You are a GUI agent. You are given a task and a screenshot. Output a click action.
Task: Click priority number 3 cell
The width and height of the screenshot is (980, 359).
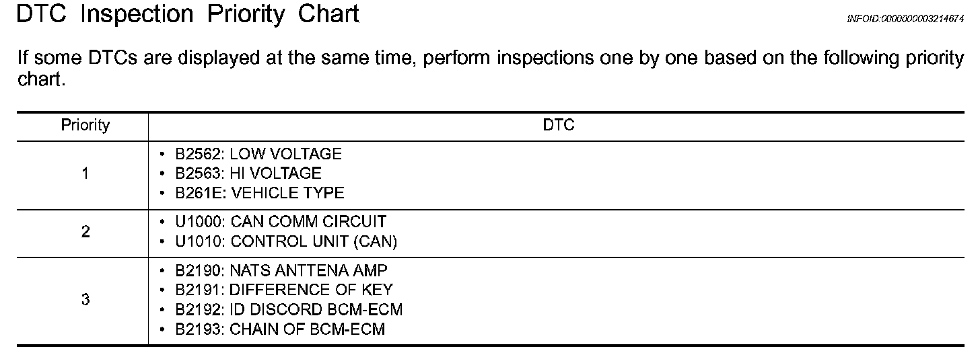tap(85, 300)
